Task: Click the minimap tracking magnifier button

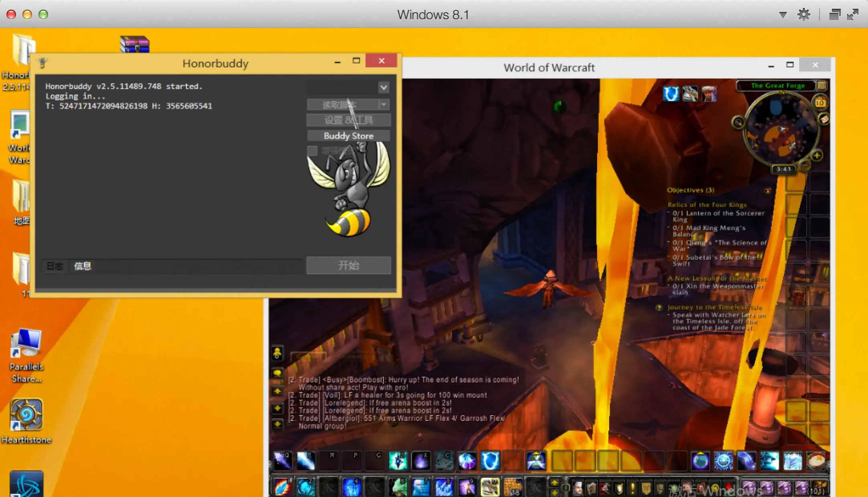Action: [738, 122]
